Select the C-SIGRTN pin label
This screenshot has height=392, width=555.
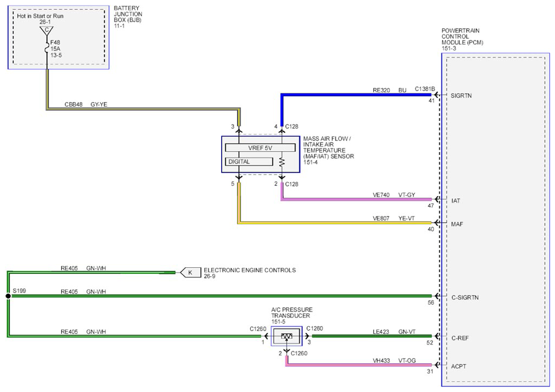point(465,298)
